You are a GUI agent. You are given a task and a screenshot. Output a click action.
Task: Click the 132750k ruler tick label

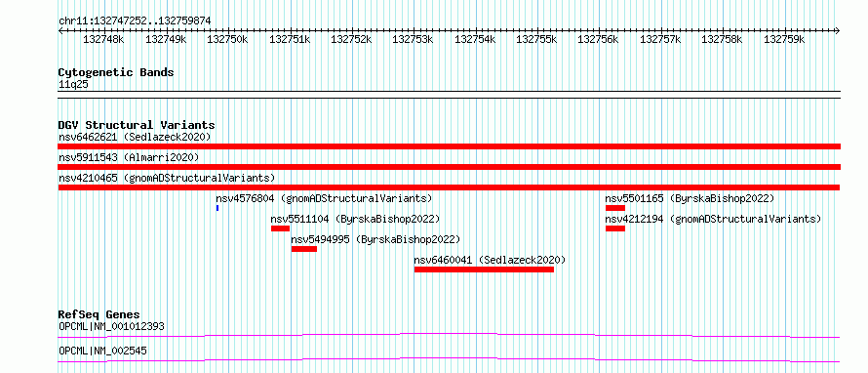point(227,39)
